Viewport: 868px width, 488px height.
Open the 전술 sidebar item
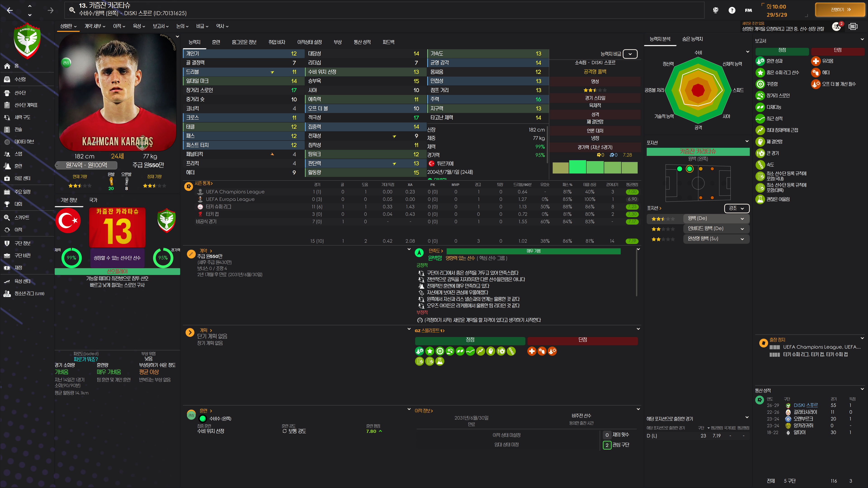pos(18,129)
